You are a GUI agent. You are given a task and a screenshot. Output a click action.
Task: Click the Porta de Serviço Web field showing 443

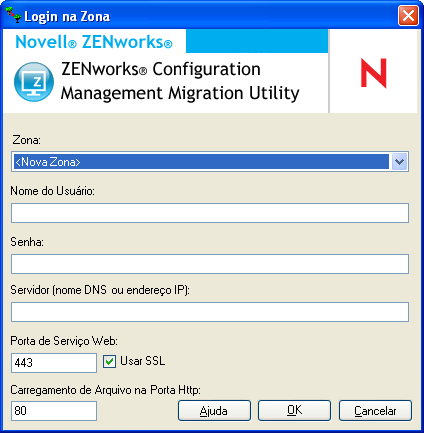54,363
